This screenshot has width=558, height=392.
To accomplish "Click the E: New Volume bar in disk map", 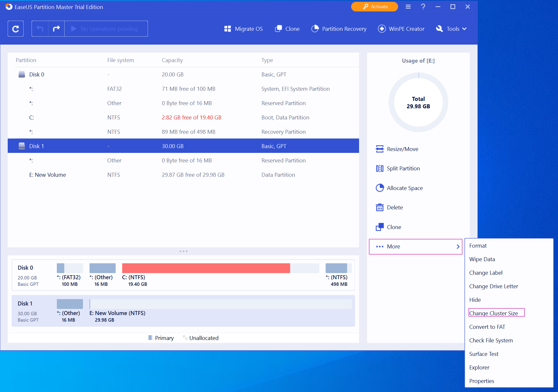I will pos(221,304).
